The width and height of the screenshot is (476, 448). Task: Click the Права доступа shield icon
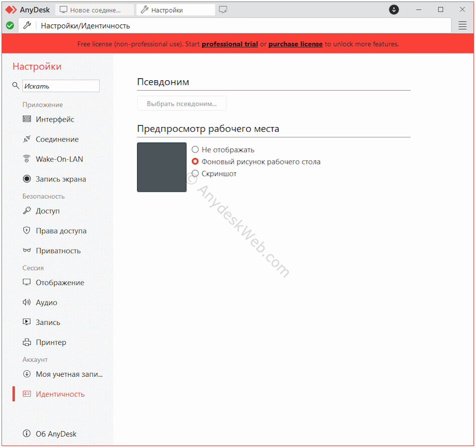(27, 230)
